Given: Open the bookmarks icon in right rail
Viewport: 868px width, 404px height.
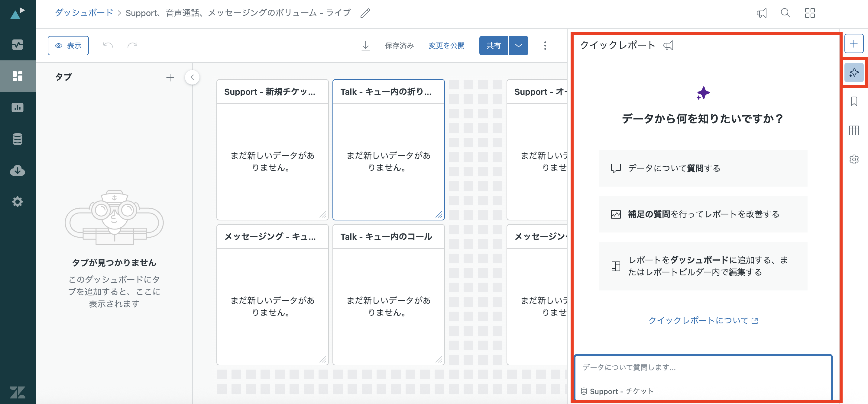Looking at the screenshot, I should click(x=853, y=101).
